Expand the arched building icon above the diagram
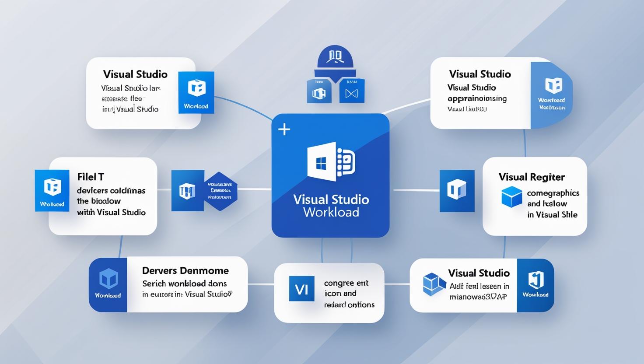This screenshot has height=364, width=644. coord(334,57)
